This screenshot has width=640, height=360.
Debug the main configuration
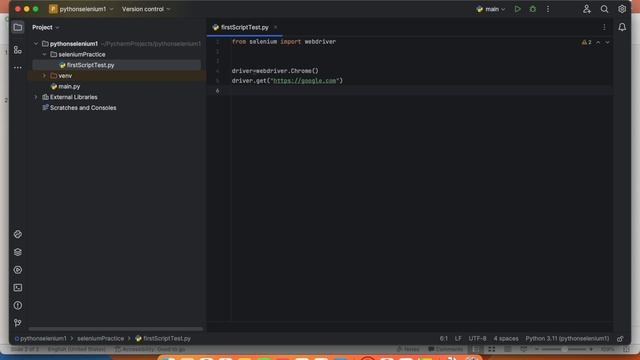pyautogui.click(x=533, y=9)
